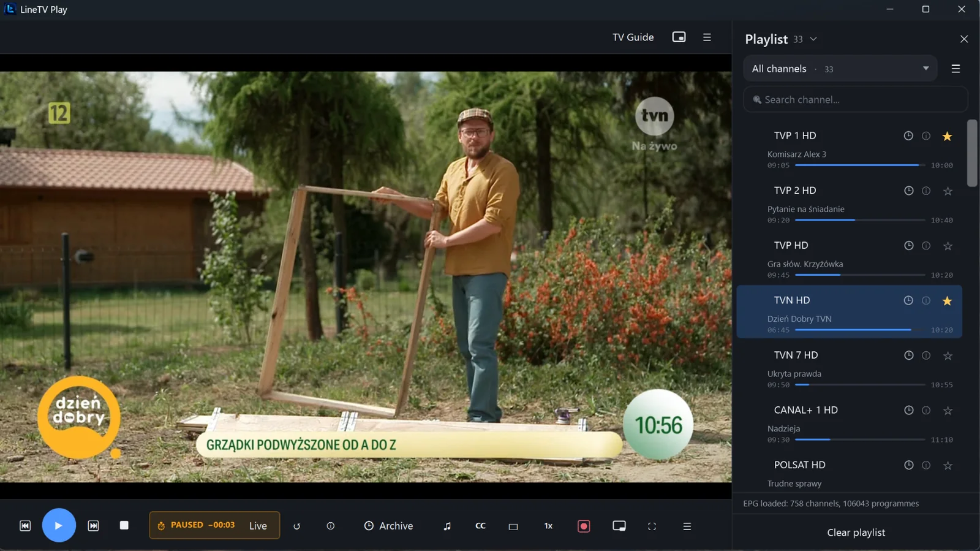Toggle closed captions CC
Screen dimensions: 980x551
pyautogui.click(x=480, y=526)
